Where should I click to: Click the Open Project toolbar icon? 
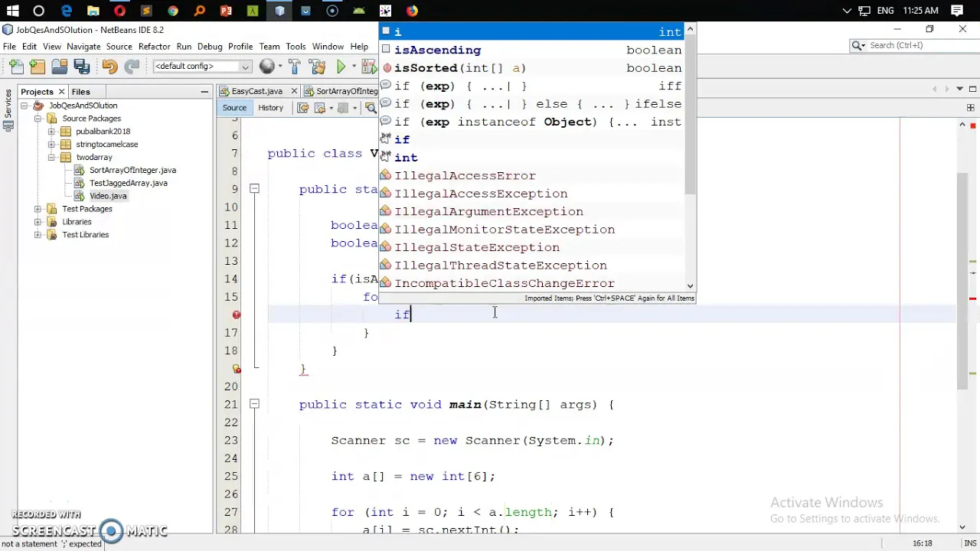click(x=59, y=67)
